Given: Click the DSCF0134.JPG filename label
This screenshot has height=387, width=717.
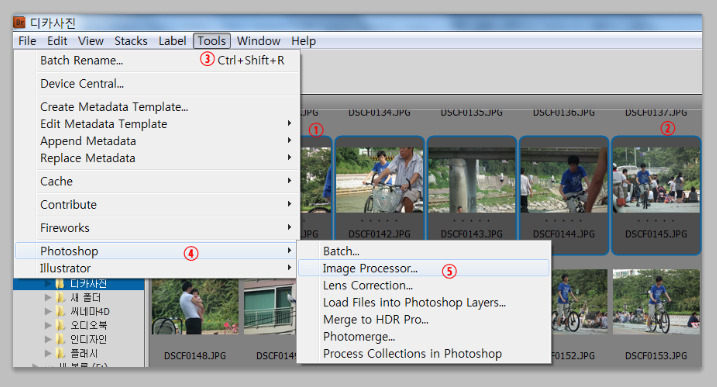Looking at the screenshot, I should [380, 112].
